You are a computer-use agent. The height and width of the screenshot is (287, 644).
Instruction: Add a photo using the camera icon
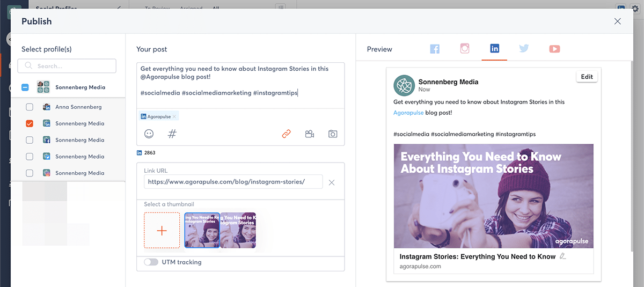pyautogui.click(x=333, y=134)
